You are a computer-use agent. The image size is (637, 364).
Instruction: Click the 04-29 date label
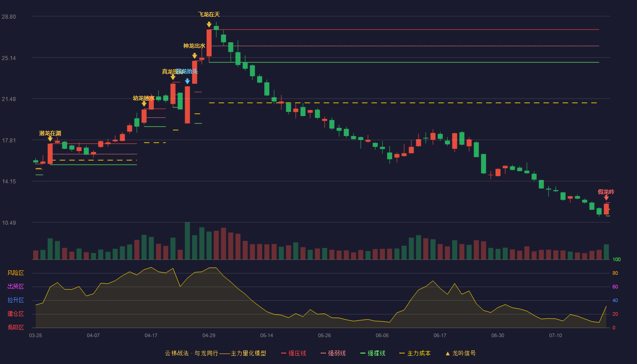[209, 335]
